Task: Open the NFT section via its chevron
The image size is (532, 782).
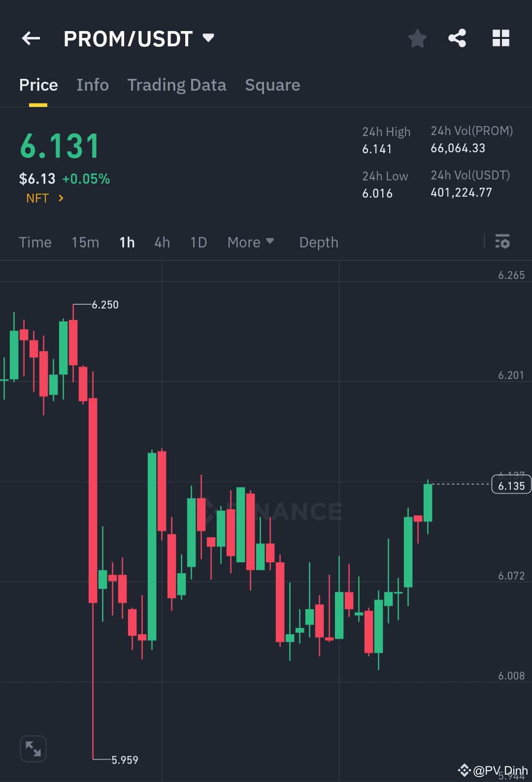Action: (61, 198)
